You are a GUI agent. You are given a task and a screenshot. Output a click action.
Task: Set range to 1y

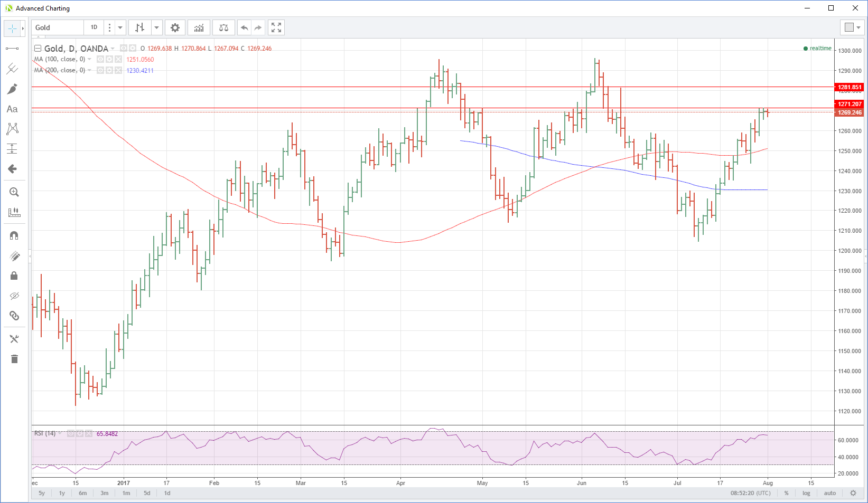62,493
